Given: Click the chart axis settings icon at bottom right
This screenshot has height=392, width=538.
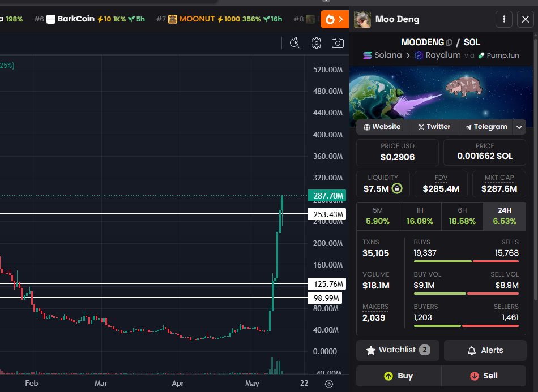Looking at the screenshot, I should pos(328,384).
